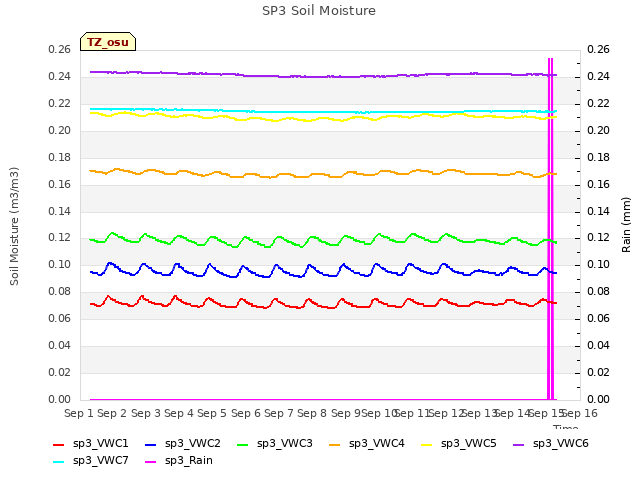640x480 pixels.
Task: Click the sp3_VWC5 legend label
Action: pos(469,443)
